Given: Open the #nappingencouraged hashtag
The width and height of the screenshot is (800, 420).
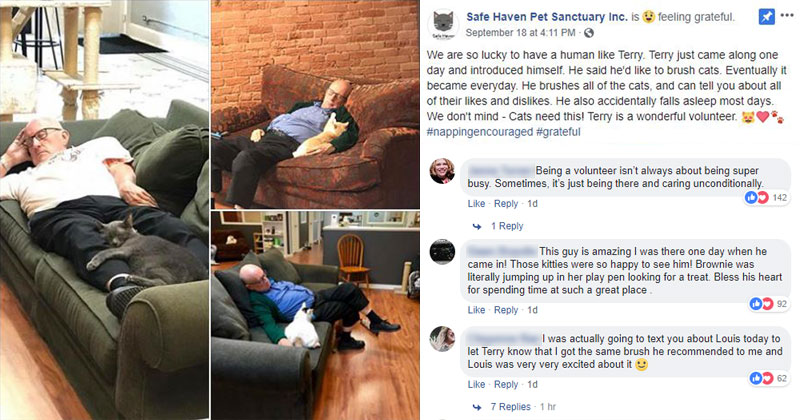Looking at the screenshot, I should point(480,132).
